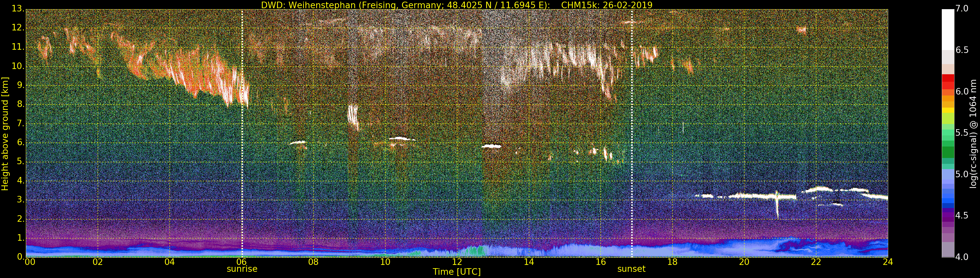The height and width of the screenshot is (278, 980).
Task: Click the "6" tick on the height axis
Action: [21, 142]
